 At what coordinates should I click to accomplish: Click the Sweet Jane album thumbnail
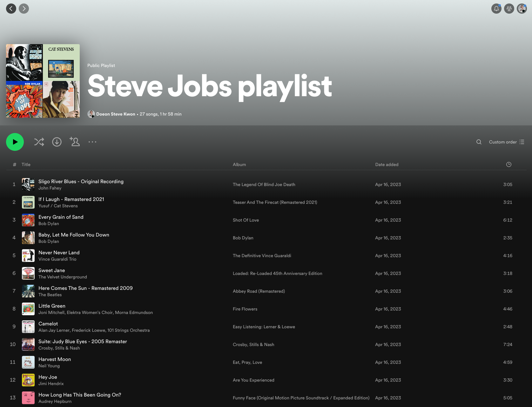coord(28,273)
